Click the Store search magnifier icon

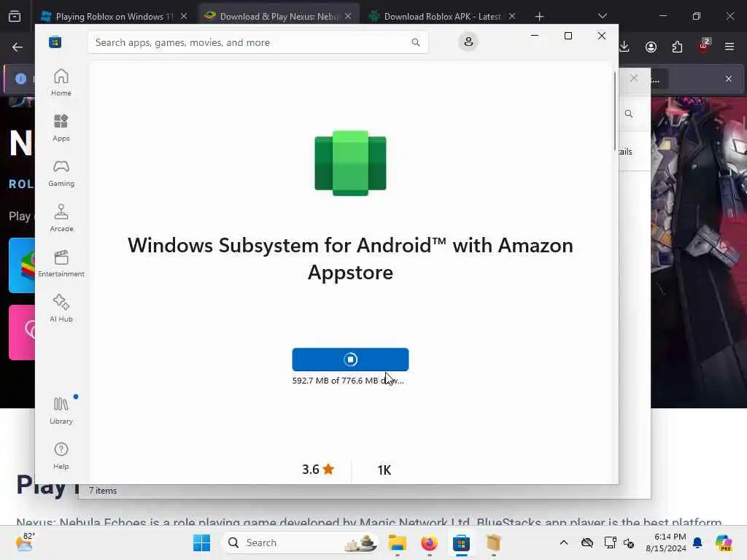pyautogui.click(x=415, y=42)
